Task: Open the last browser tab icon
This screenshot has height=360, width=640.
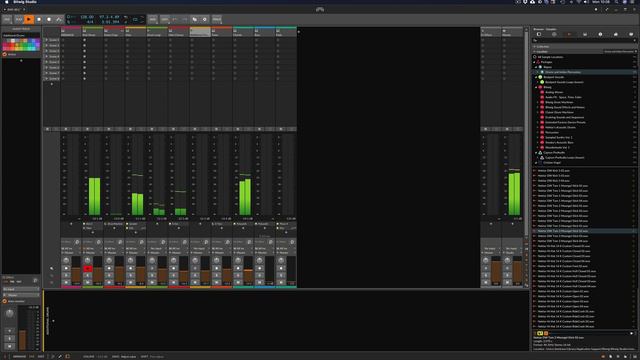Action: coord(631,34)
